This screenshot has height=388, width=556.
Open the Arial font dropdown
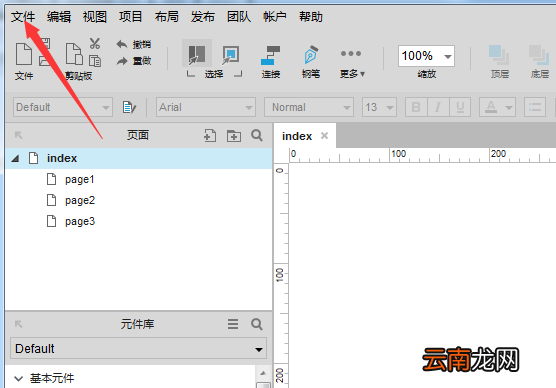pos(206,107)
